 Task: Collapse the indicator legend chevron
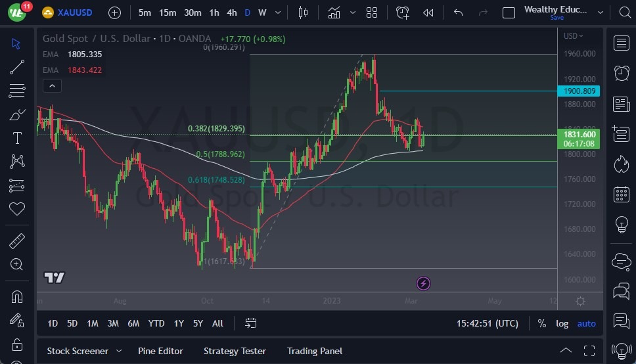point(52,85)
